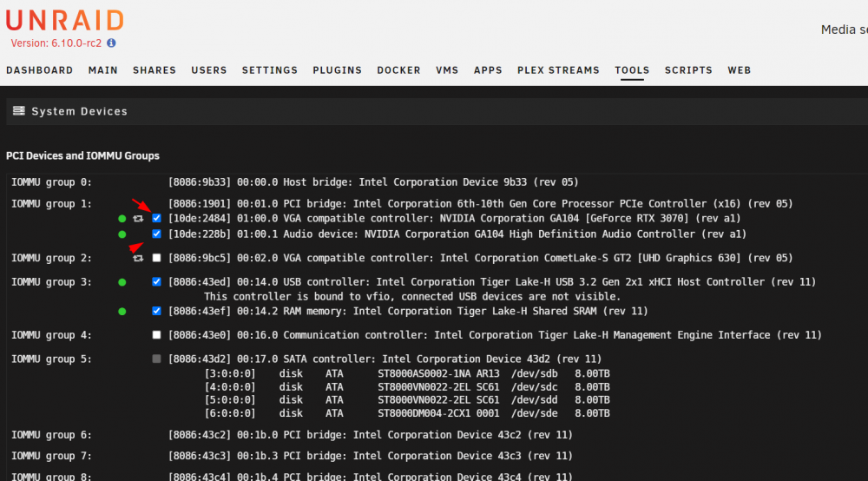Uncheck the Tiger Lake-H Shared SRAM checkbox
The height and width of the screenshot is (481, 868).
tap(156, 311)
